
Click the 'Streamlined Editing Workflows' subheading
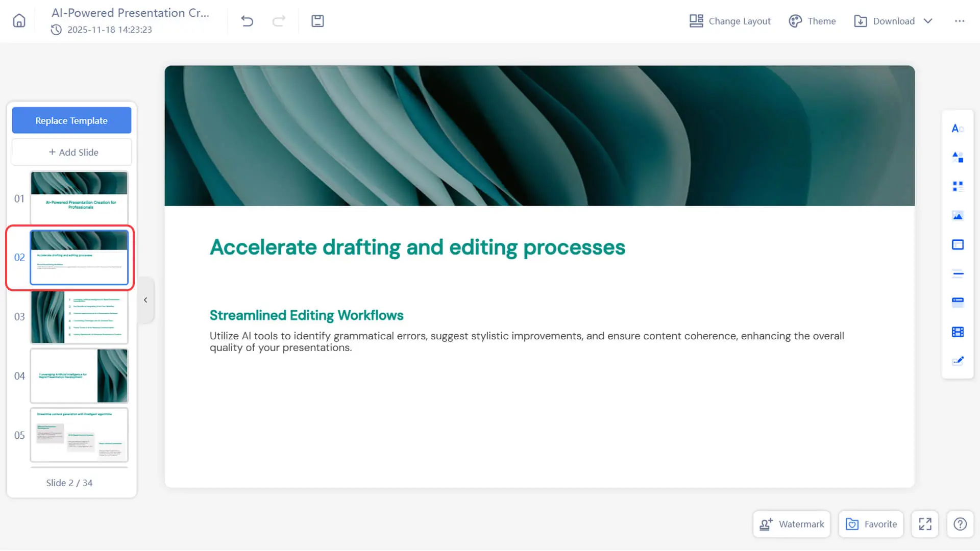coord(306,315)
